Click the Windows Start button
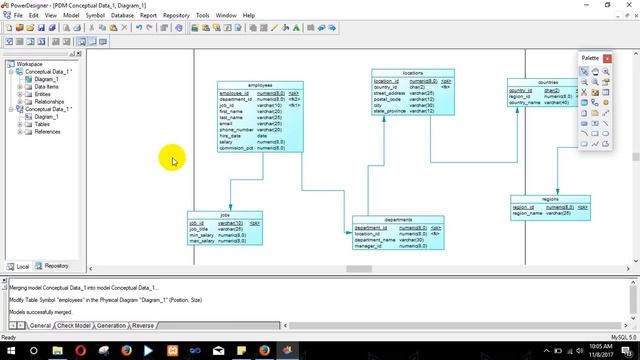This screenshot has width=640, height=360. 11,351
